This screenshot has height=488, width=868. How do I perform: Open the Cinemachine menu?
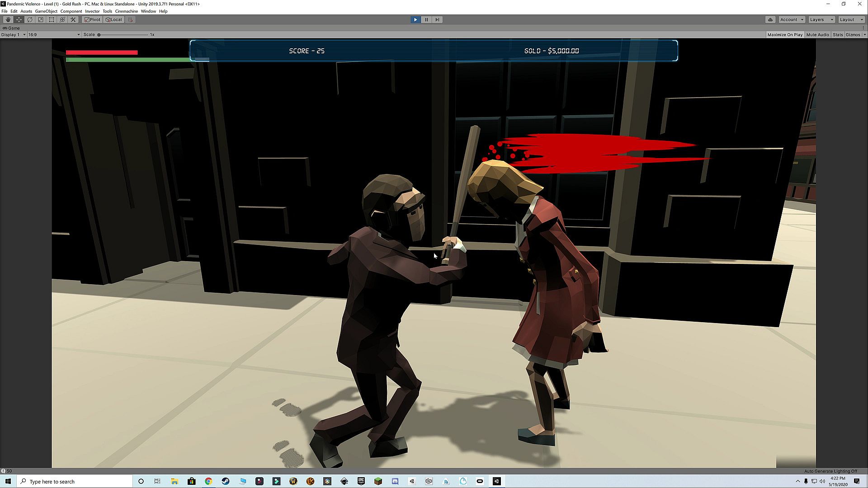(126, 11)
